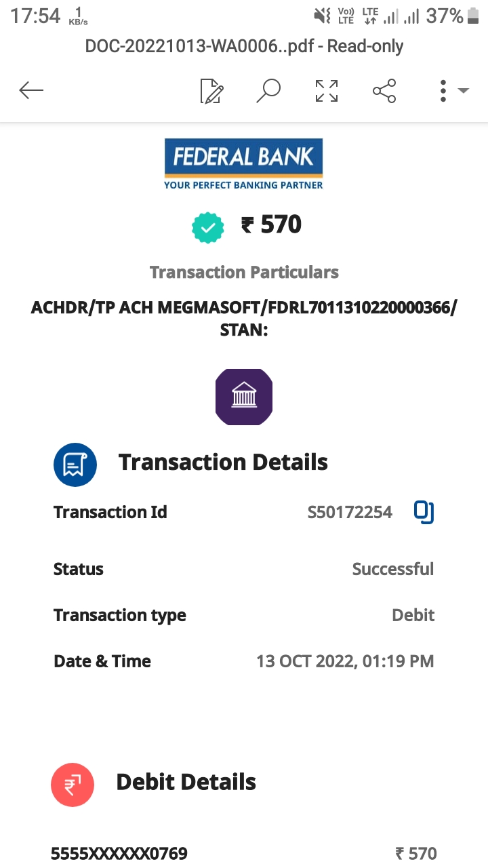Copy the Transaction Id S50172254
This screenshot has height=868, width=488.
424,513
